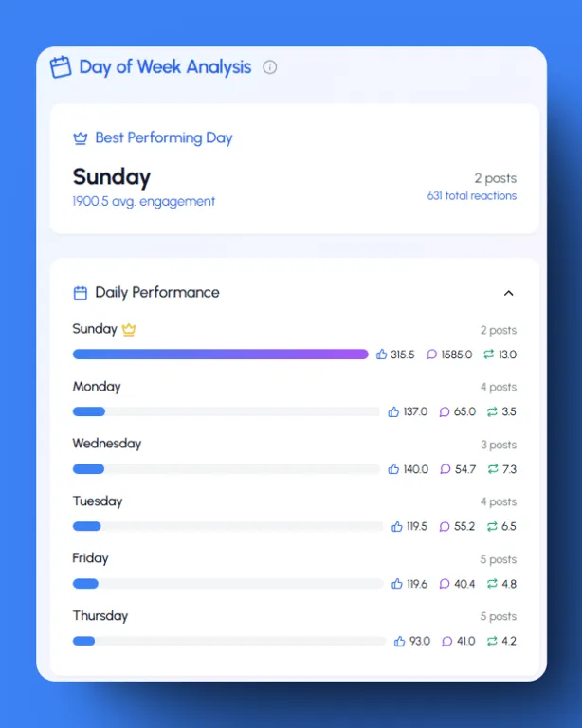Click the repost arrows icon in Wednesday's row

(493, 469)
